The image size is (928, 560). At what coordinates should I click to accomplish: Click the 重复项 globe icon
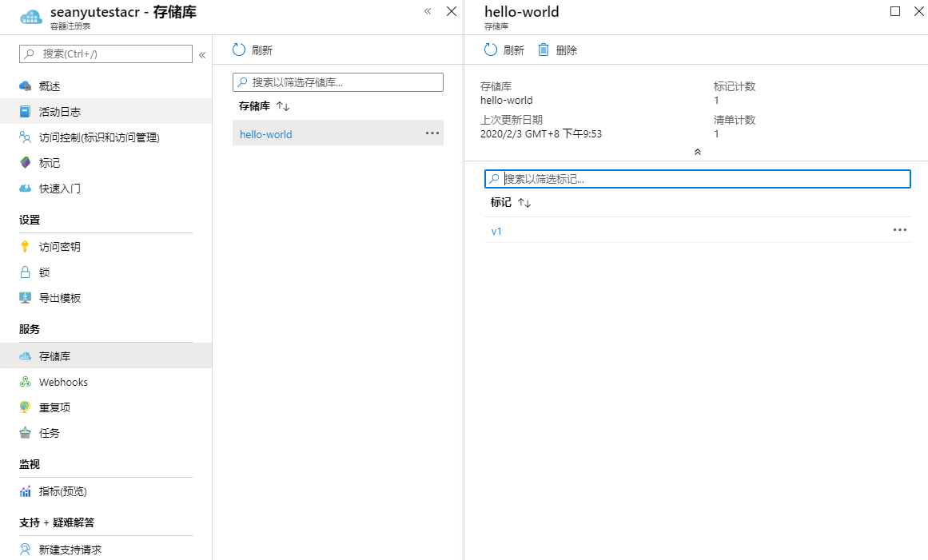tap(25, 407)
